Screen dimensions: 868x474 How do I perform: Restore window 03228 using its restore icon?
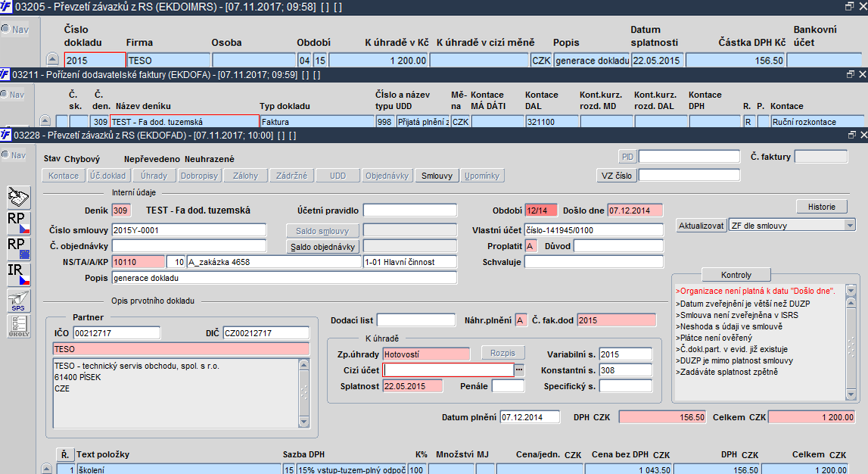[851, 135]
